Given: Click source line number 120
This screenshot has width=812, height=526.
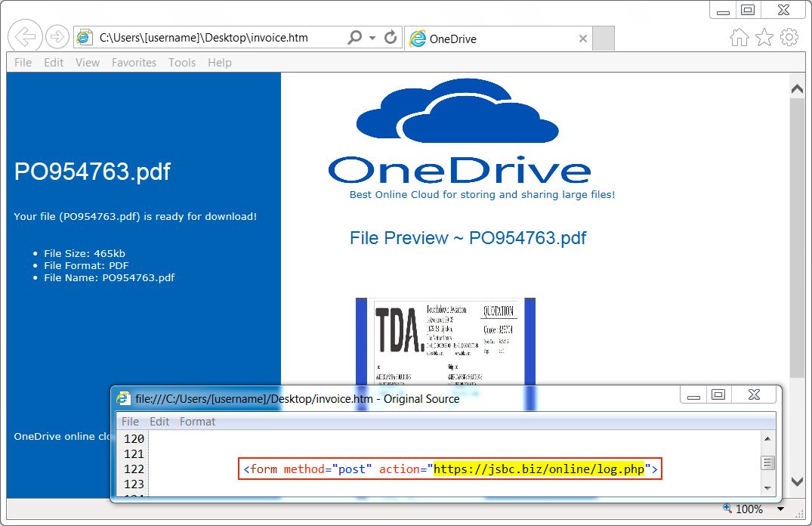Looking at the screenshot, I should 134,439.
